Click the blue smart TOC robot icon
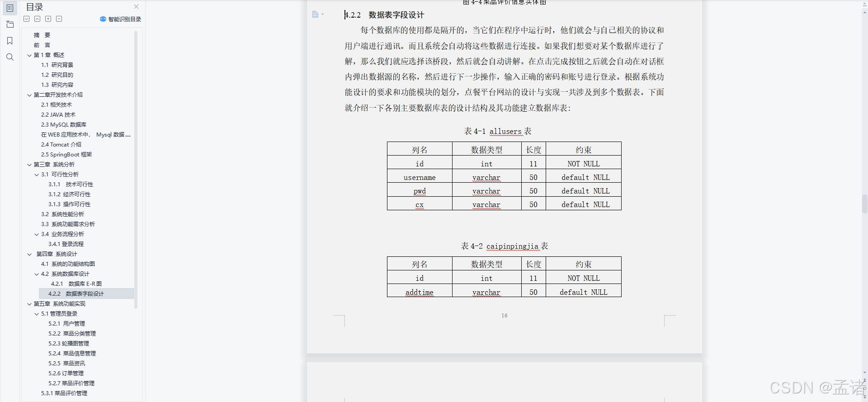 point(103,19)
